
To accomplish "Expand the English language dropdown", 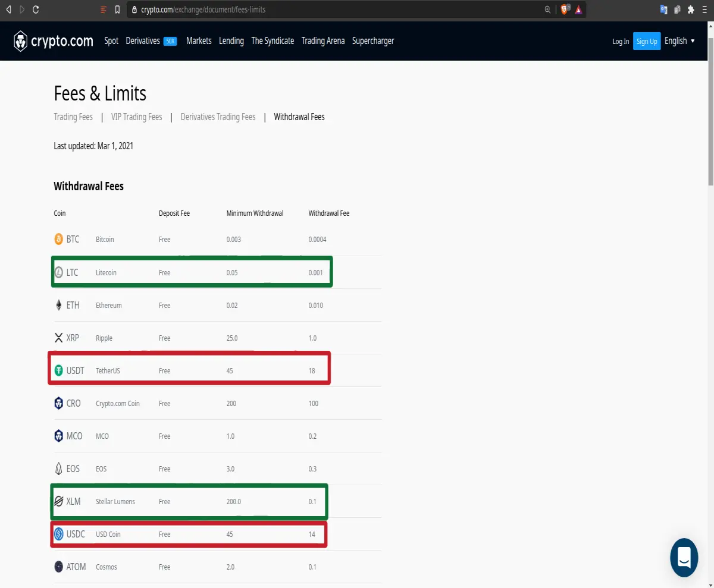I will pyautogui.click(x=679, y=40).
